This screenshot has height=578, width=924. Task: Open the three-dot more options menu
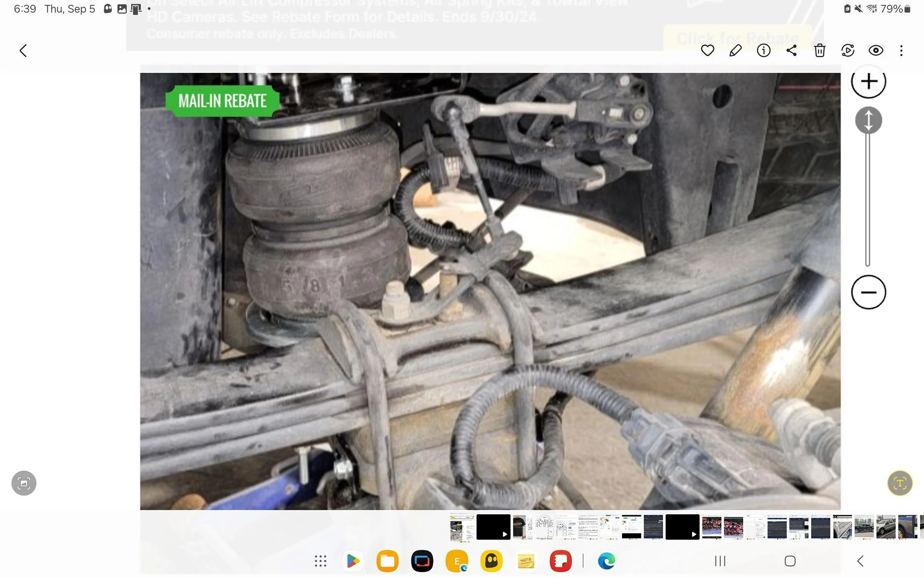pos(901,50)
